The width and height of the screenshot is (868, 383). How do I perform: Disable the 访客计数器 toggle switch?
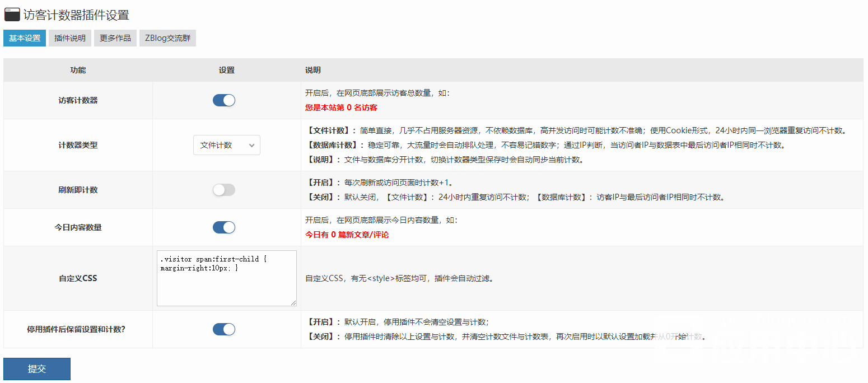pos(224,100)
